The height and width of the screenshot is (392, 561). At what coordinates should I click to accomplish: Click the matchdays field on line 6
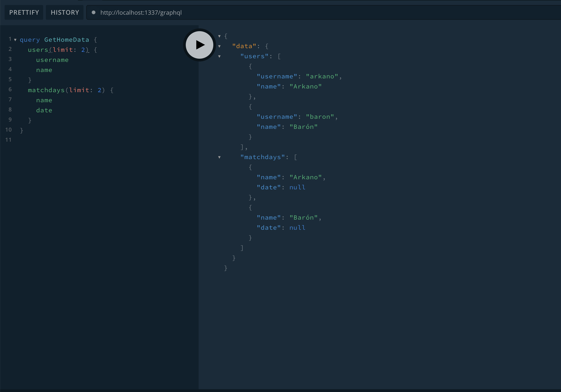[x=46, y=90]
